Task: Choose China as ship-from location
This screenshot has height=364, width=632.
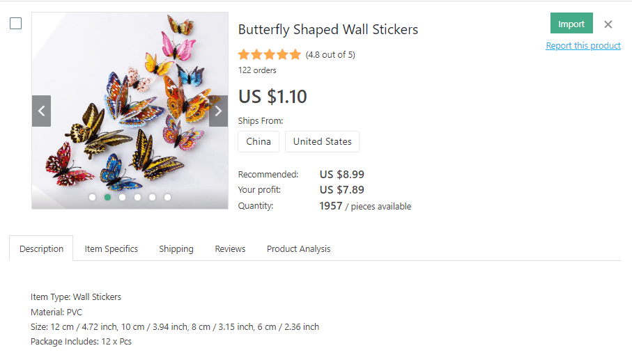Action: (259, 141)
